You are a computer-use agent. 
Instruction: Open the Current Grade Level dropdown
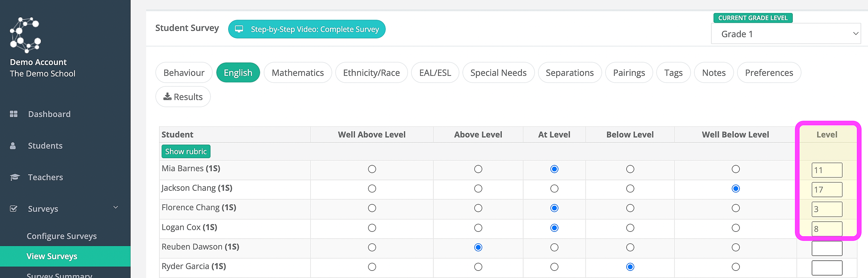786,34
